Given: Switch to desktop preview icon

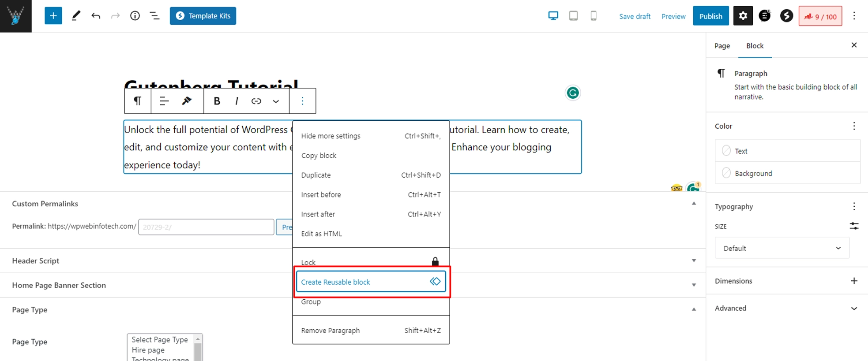Looking at the screenshot, I should click(553, 16).
